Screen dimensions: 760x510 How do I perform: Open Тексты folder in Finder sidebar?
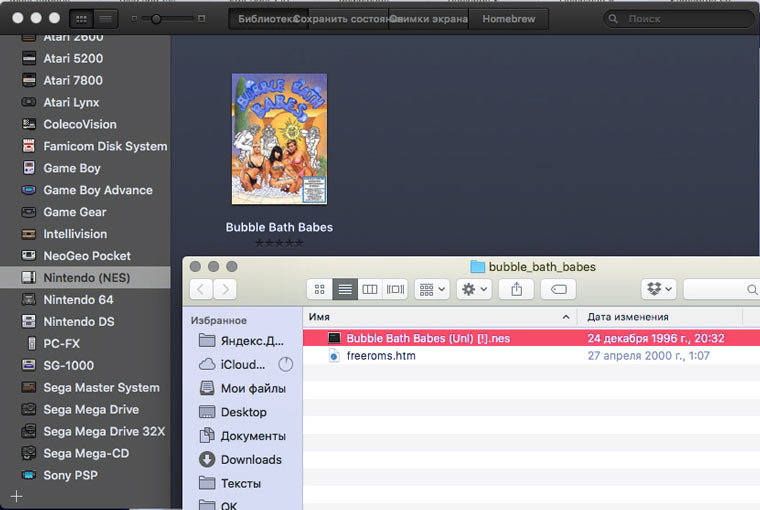coord(230,483)
